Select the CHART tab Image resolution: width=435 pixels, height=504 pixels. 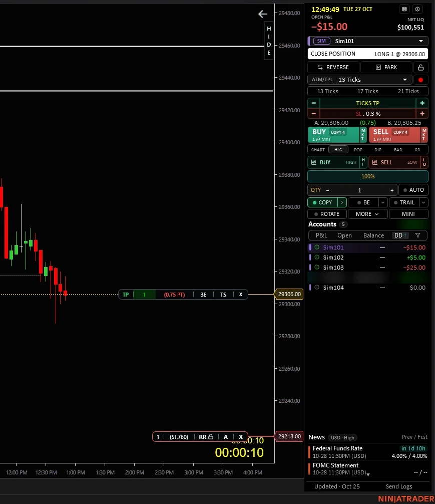[x=318, y=150]
